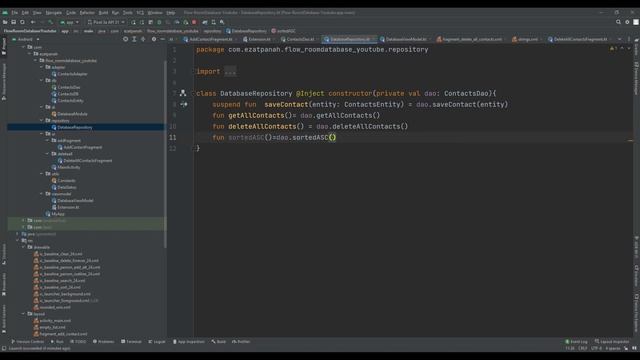Viewport: 640px width, 360px height.
Task: Open the Refactor menu
Action: coord(87,13)
